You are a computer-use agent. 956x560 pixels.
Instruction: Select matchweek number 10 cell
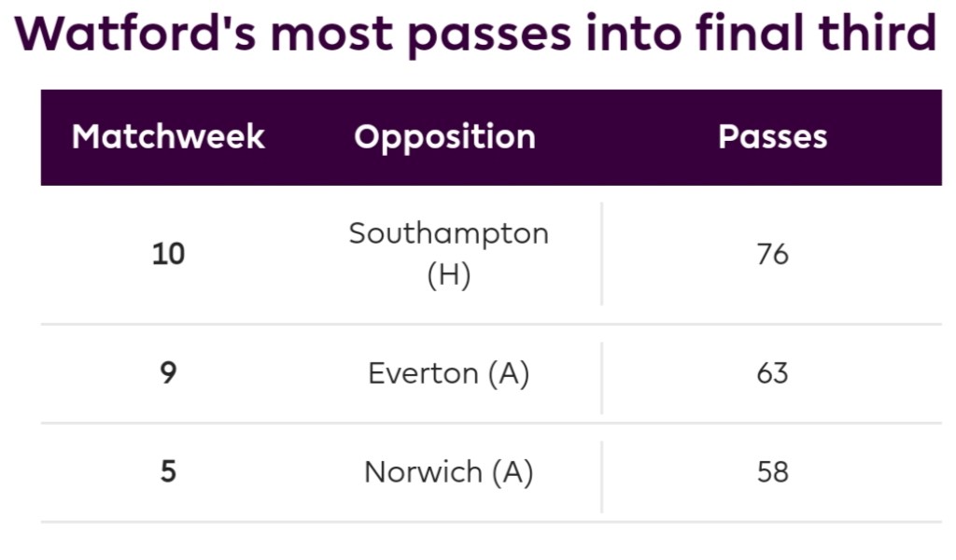[x=168, y=254]
